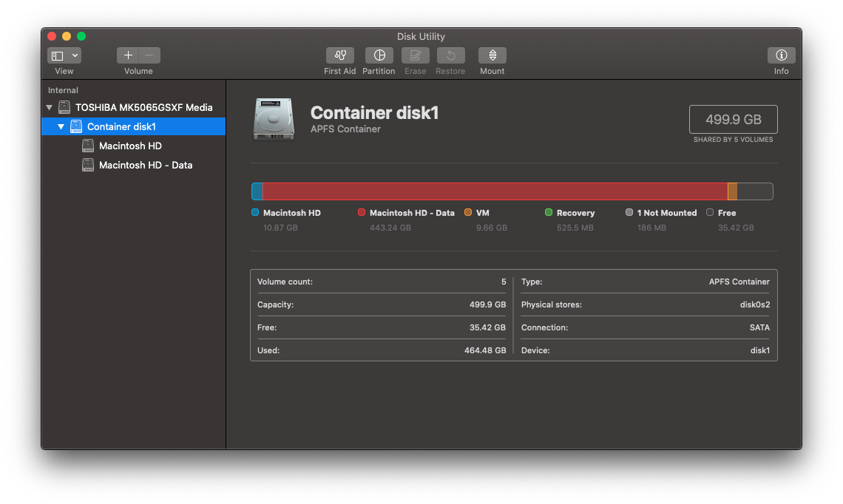Click the Physical stores value disk0s2

pyautogui.click(x=755, y=304)
